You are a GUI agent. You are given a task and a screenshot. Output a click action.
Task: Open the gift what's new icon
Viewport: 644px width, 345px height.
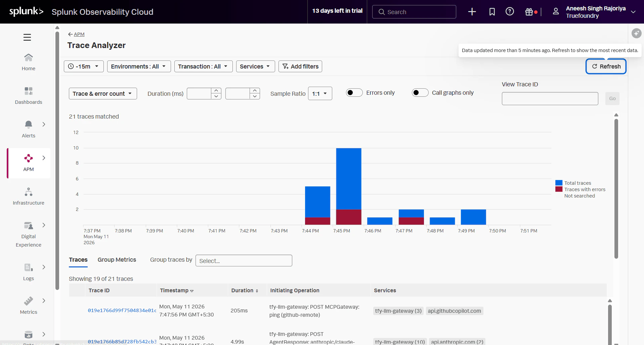529,12
